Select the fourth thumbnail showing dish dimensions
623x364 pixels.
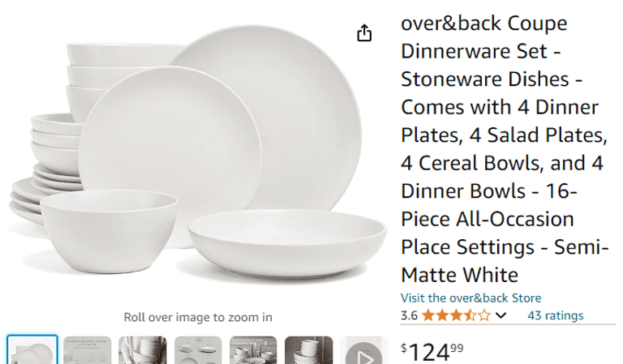198,350
